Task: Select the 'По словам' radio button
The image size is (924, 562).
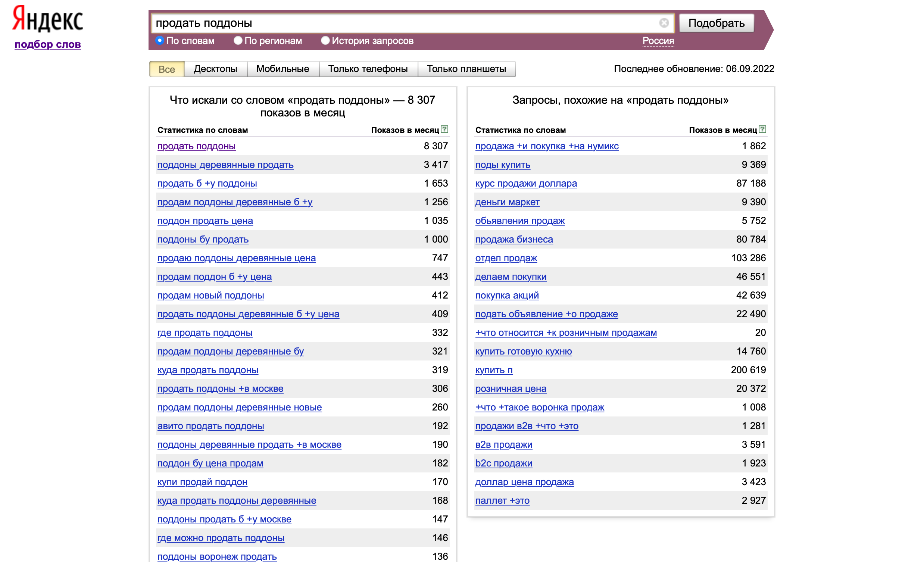Action: click(160, 41)
